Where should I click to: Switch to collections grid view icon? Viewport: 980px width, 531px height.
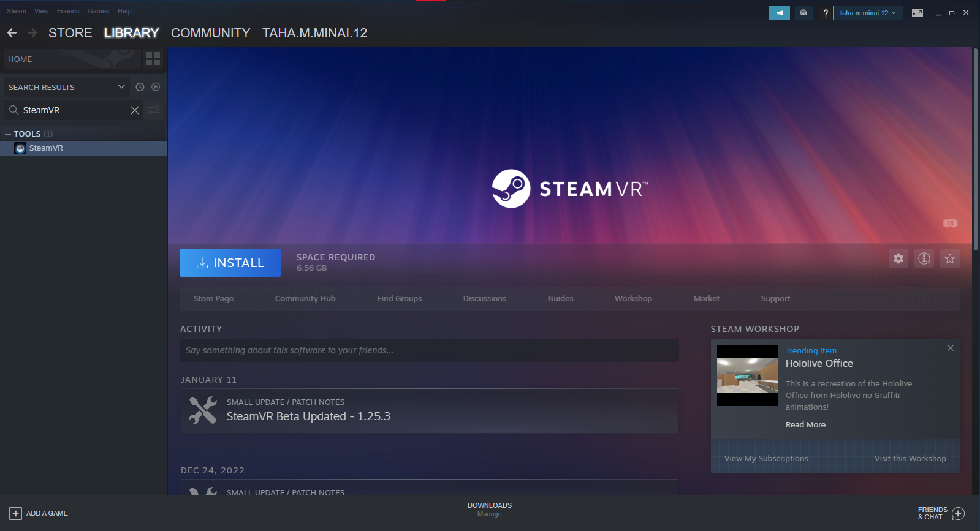[153, 59]
